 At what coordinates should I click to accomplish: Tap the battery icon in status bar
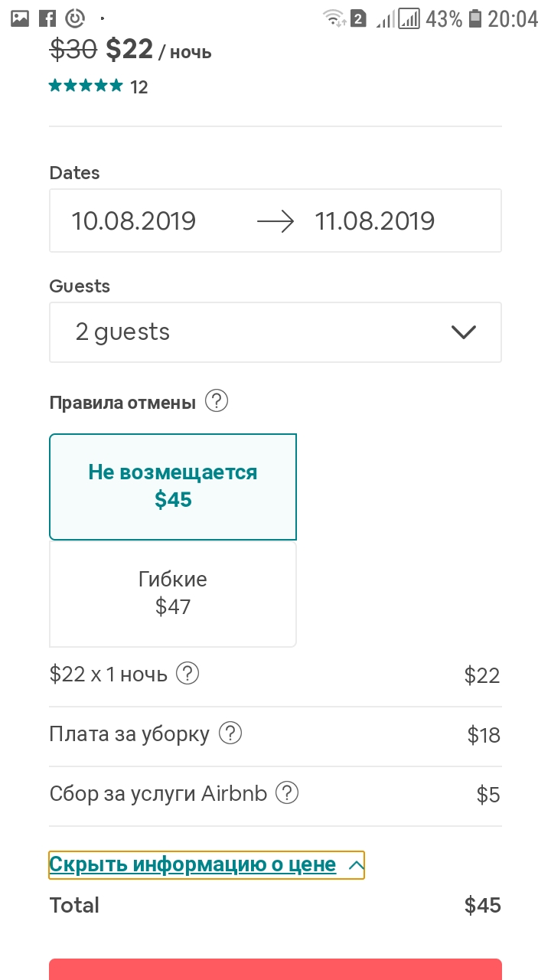pyautogui.click(x=475, y=18)
